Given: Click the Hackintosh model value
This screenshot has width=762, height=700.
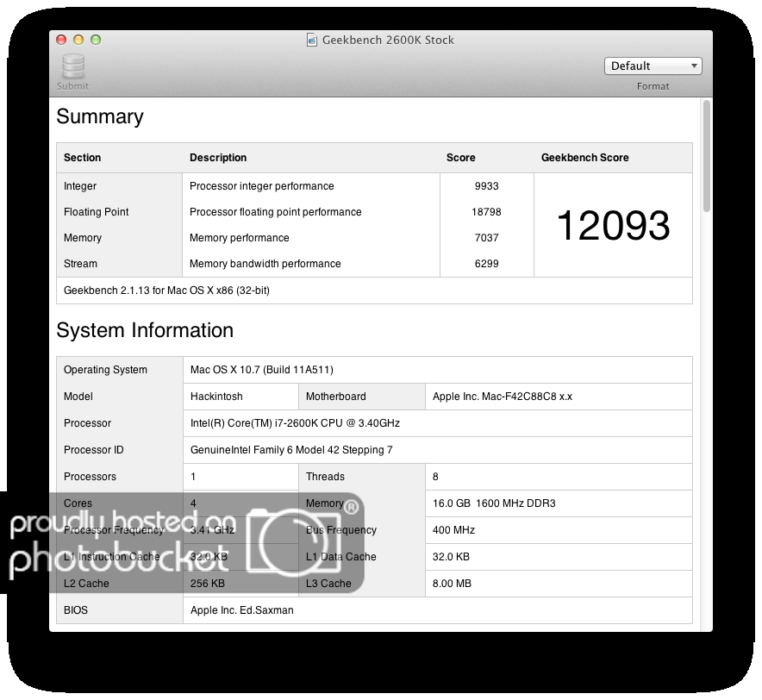Looking at the screenshot, I should 216,397.
